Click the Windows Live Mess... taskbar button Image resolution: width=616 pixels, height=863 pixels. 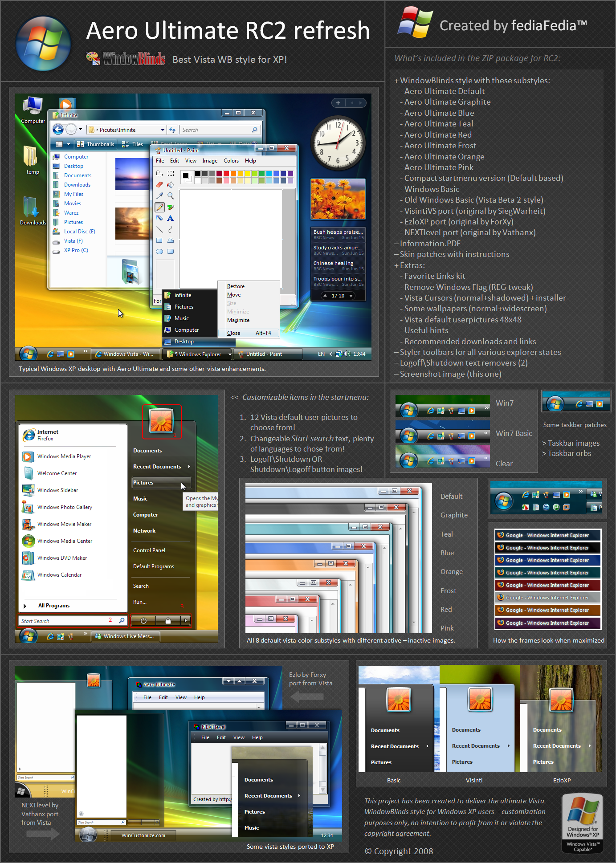(126, 636)
